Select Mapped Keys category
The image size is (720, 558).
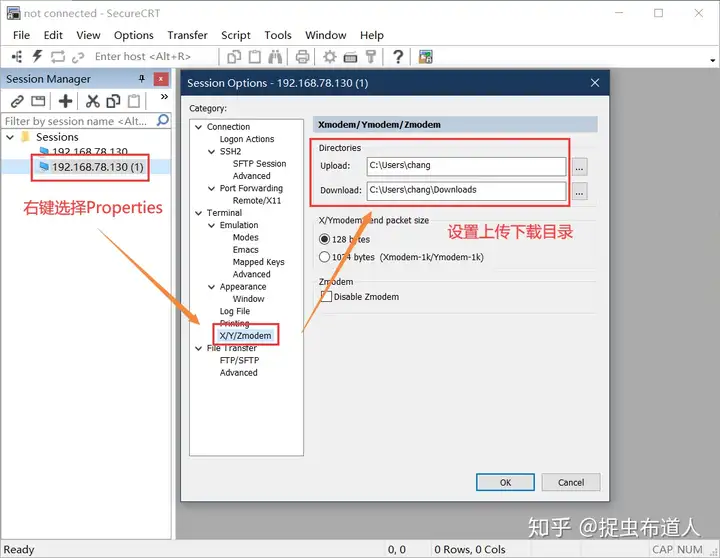[x=259, y=262]
